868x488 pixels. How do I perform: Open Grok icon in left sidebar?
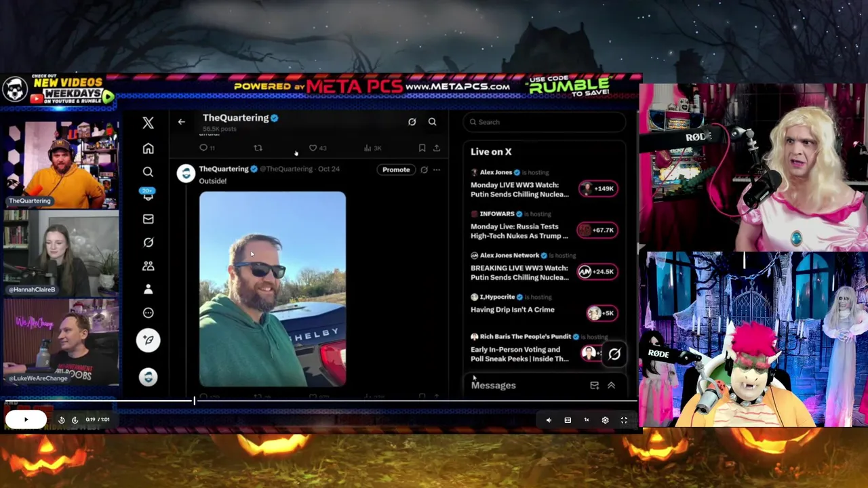pos(148,242)
